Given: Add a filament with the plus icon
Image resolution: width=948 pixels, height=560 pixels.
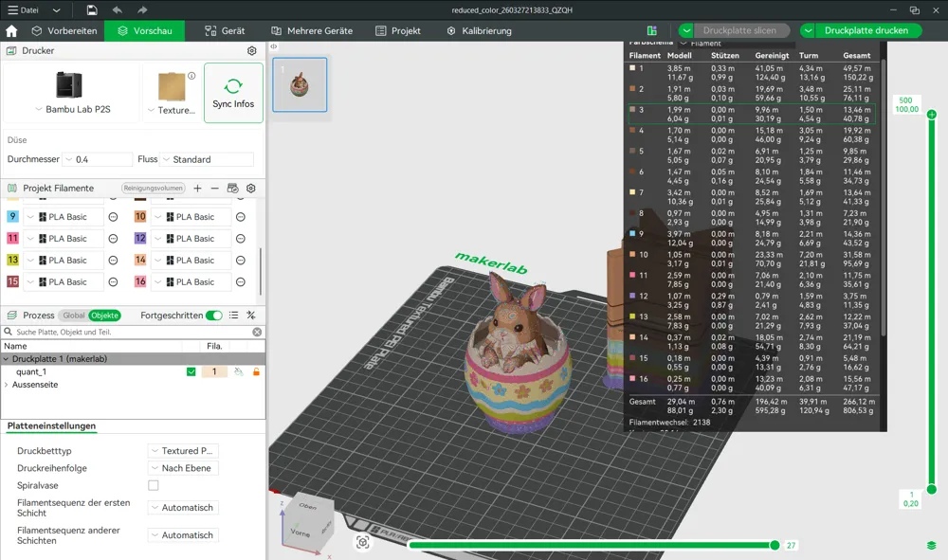Looking at the screenshot, I should pos(197,189).
